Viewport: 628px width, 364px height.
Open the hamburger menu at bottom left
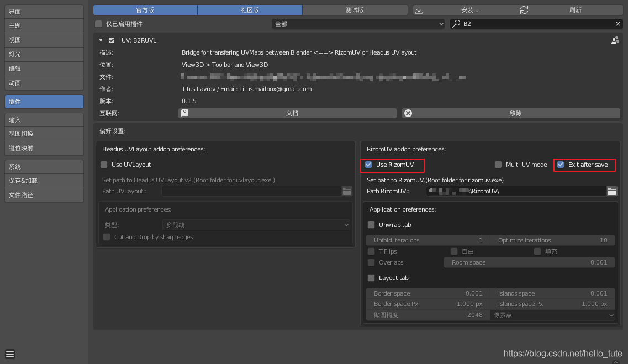[x=10, y=354]
